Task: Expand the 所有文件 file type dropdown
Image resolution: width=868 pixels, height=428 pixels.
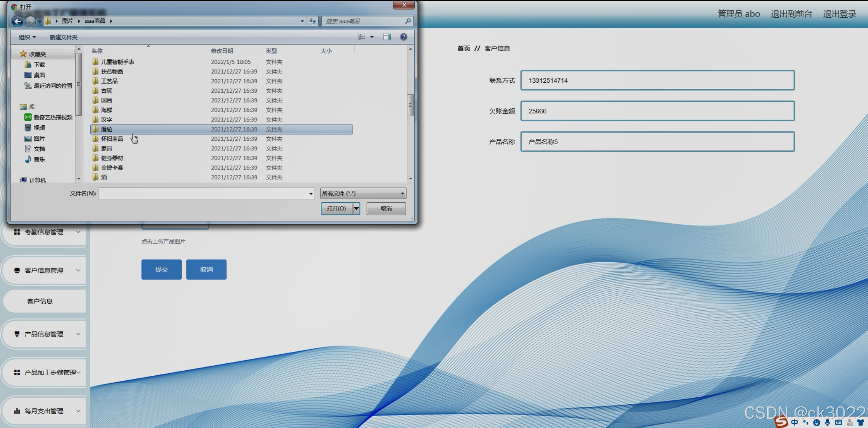Action: [x=402, y=193]
